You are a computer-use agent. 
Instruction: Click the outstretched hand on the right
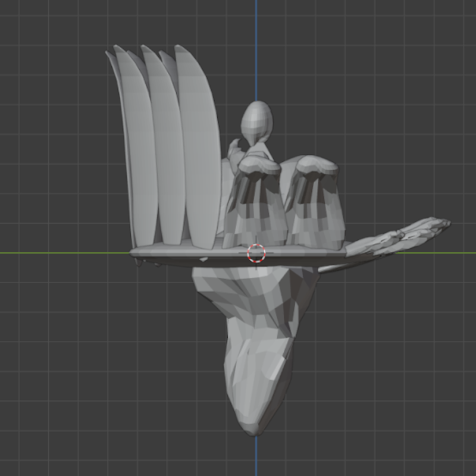(405, 235)
